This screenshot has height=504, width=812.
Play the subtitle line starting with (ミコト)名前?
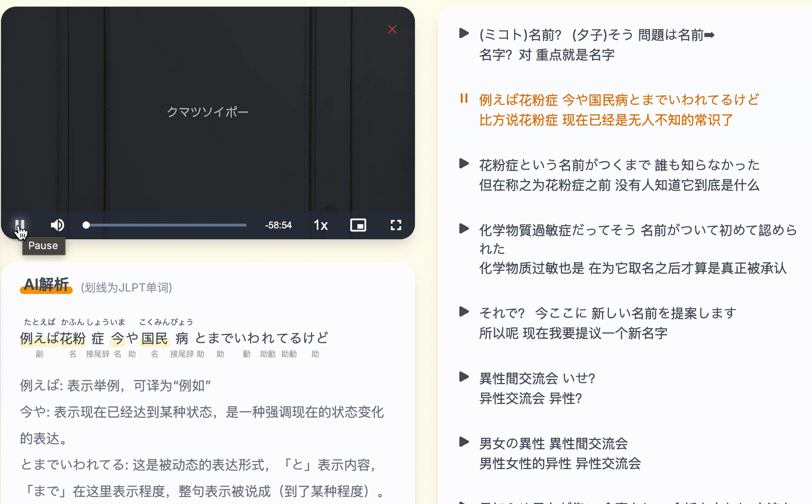coord(464,34)
